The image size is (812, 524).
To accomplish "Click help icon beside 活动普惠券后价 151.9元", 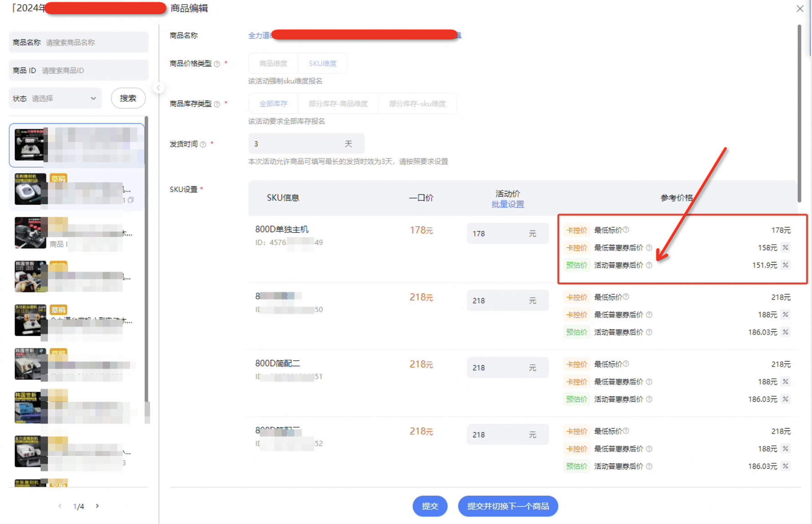I will pyautogui.click(x=649, y=265).
